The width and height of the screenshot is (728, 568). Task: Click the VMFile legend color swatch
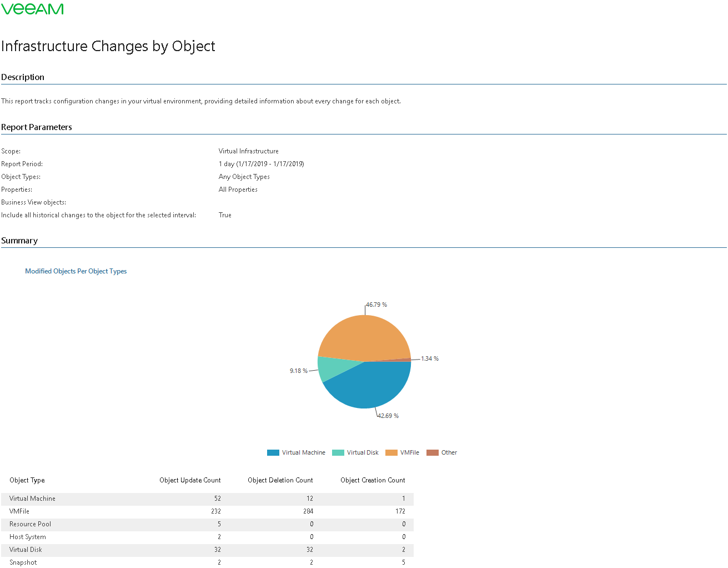[x=391, y=452]
